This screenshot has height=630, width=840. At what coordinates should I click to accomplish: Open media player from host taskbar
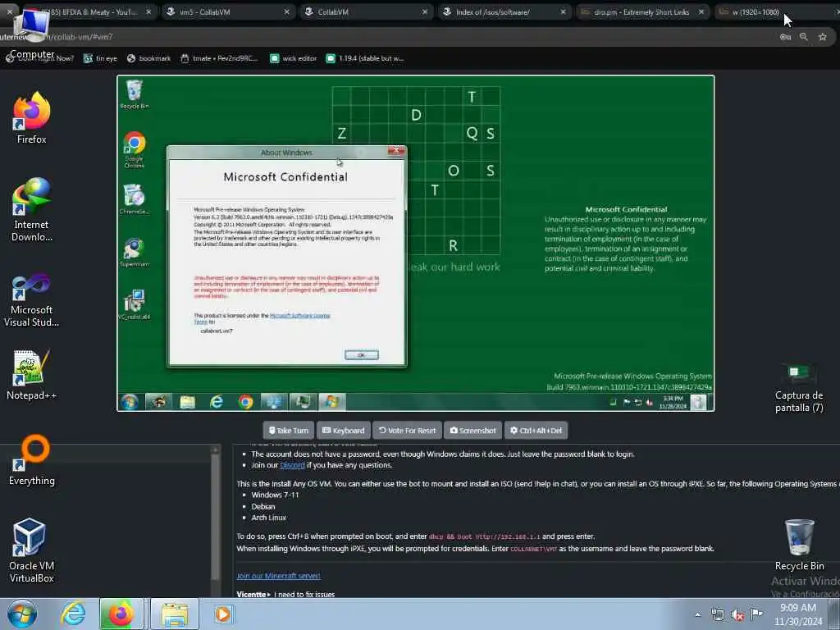pyautogui.click(x=223, y=614)
